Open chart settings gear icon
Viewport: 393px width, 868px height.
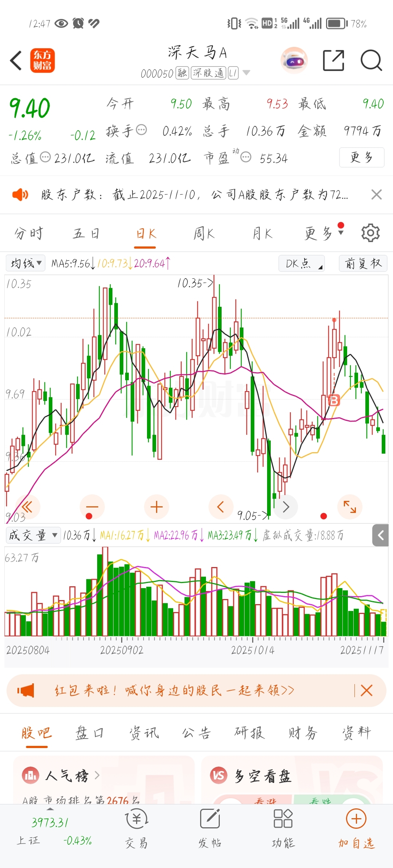tap(370, 233)
